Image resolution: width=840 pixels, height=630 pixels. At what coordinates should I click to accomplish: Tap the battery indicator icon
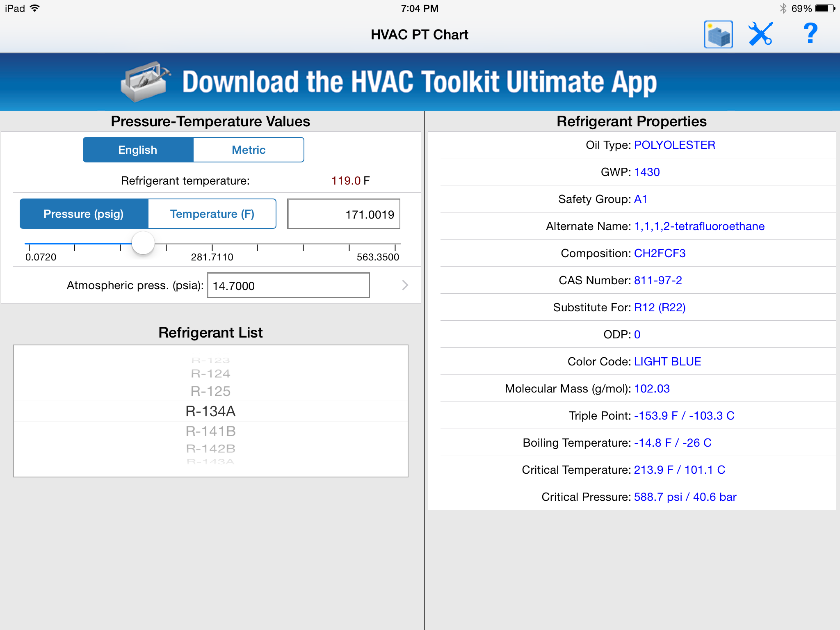click(825, 9)
